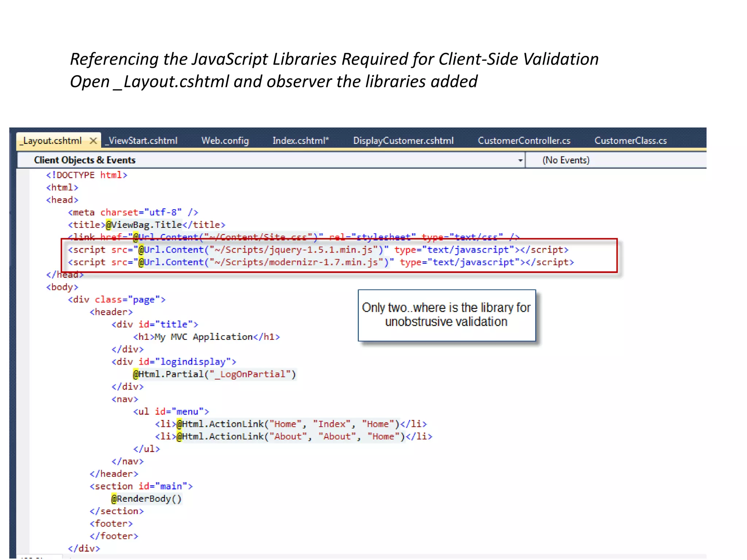Click the jquery-1.5.1.min.js script line

(317, 250)
